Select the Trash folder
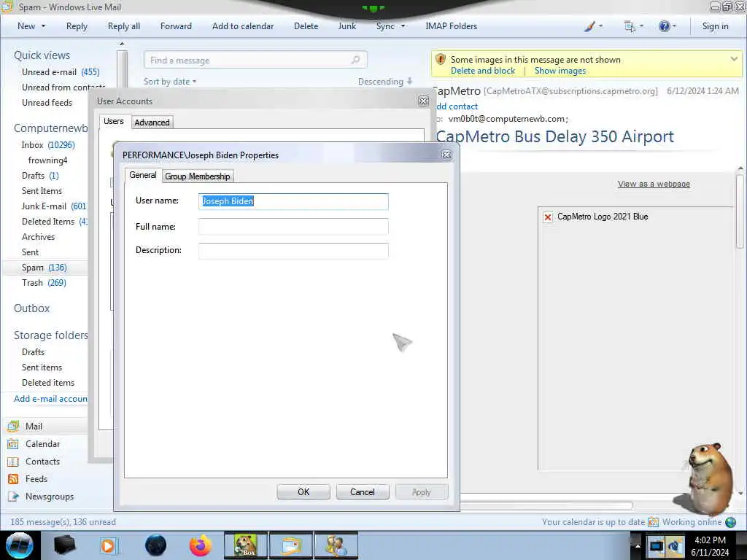This screenshot has height=560, width=747. [44, 283]
